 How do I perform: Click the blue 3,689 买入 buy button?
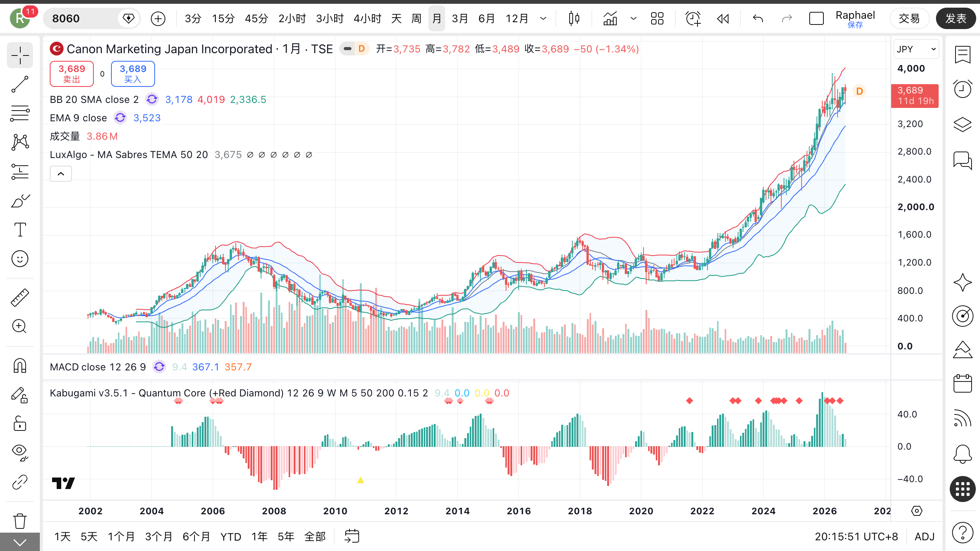[x=133, y=74]
